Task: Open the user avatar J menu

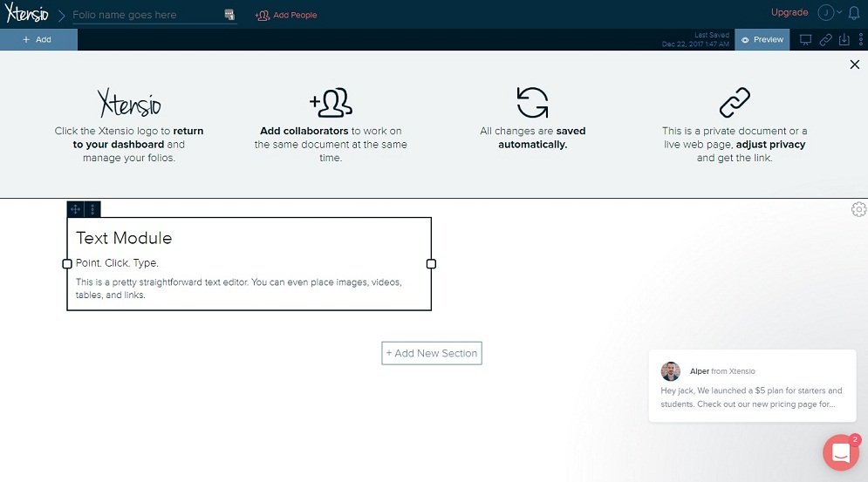Action: tap(825, 12)
